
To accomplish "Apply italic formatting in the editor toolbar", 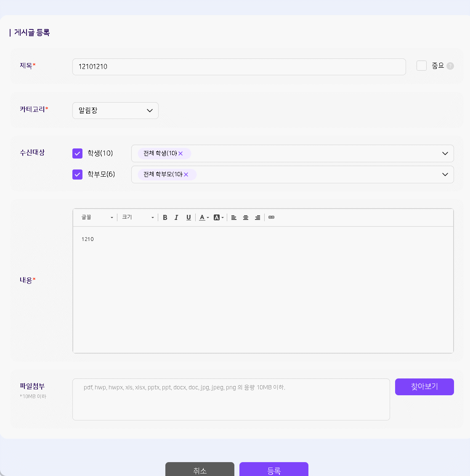I will click(x=176, y=217).
